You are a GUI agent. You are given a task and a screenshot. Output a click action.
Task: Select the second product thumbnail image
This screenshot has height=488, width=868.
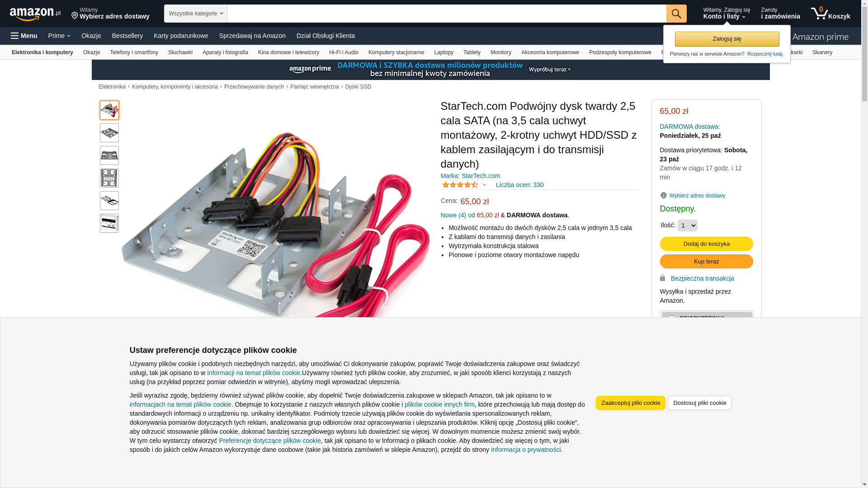[x=109, y=133]
